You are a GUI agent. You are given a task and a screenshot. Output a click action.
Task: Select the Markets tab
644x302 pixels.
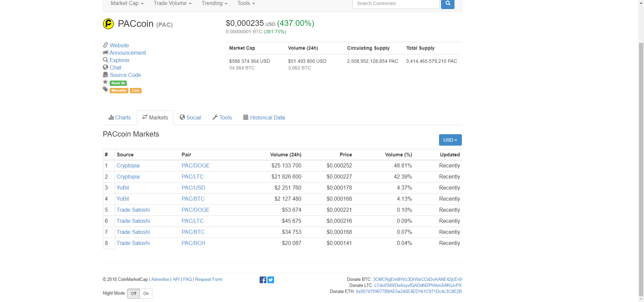155,118
